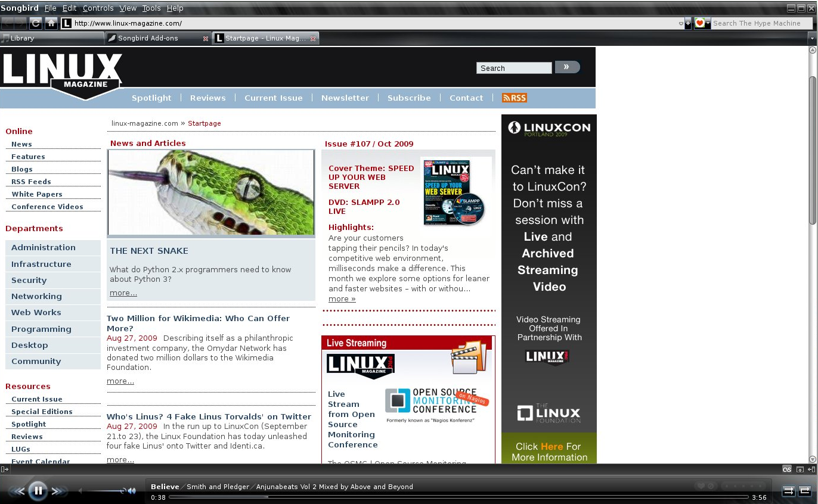Open the Who's Linus? Twitter article
Viewport: 818px width, 504px height.
[x=209, y=416]
